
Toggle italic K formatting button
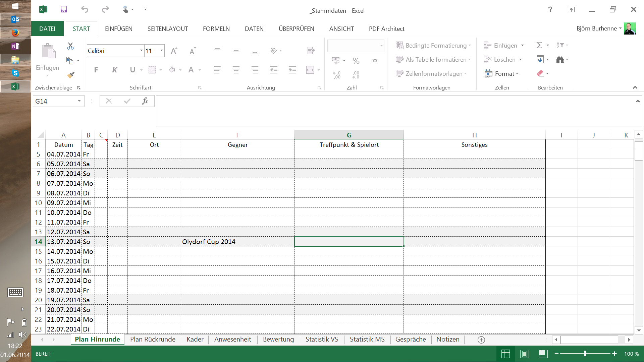115,70
